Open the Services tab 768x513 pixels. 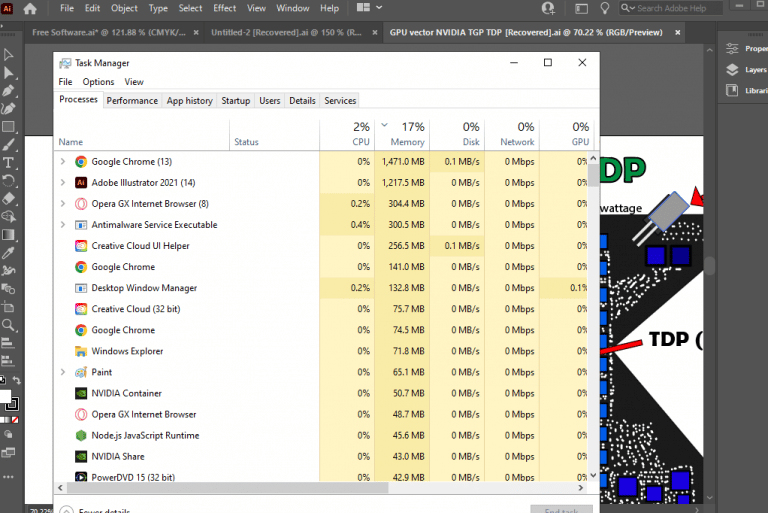point(340,100)
